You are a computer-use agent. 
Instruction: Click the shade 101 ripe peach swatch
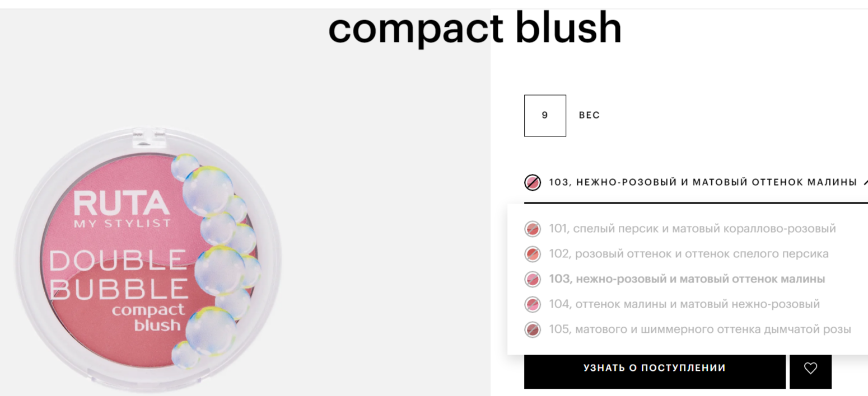click(532, 229)
